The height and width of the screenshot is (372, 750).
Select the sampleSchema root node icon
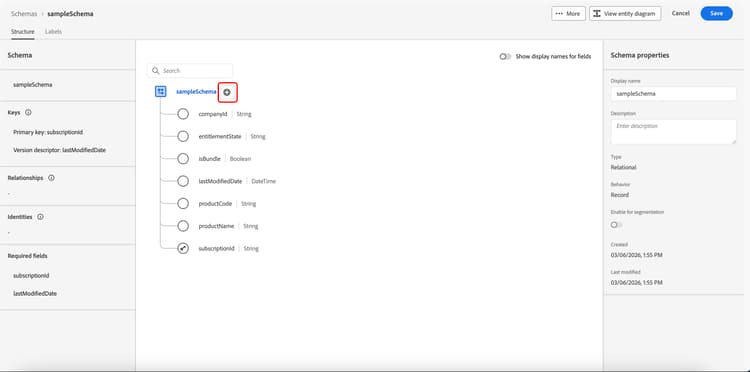point(161,91)
